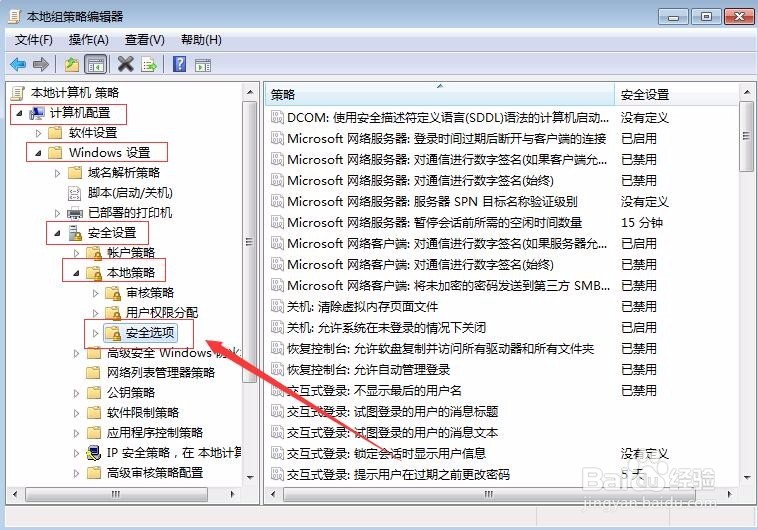Open the 帮助(H) menu
The height and width of the screenshot is (530, 758).
click(x=201, y=40)
